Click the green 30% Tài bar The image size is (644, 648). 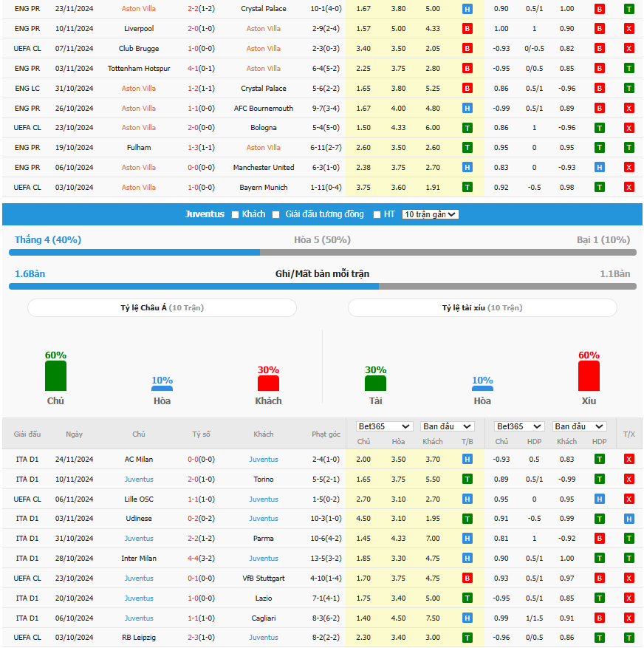375,383
